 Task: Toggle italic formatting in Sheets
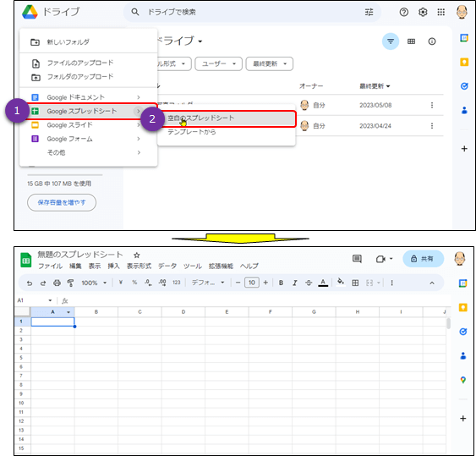tap(294, 283)
